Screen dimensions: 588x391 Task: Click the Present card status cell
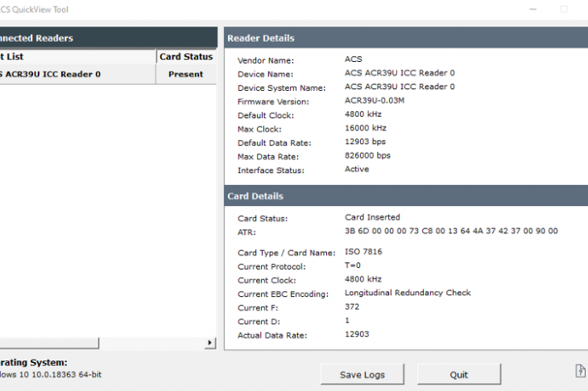click(186, 74)
